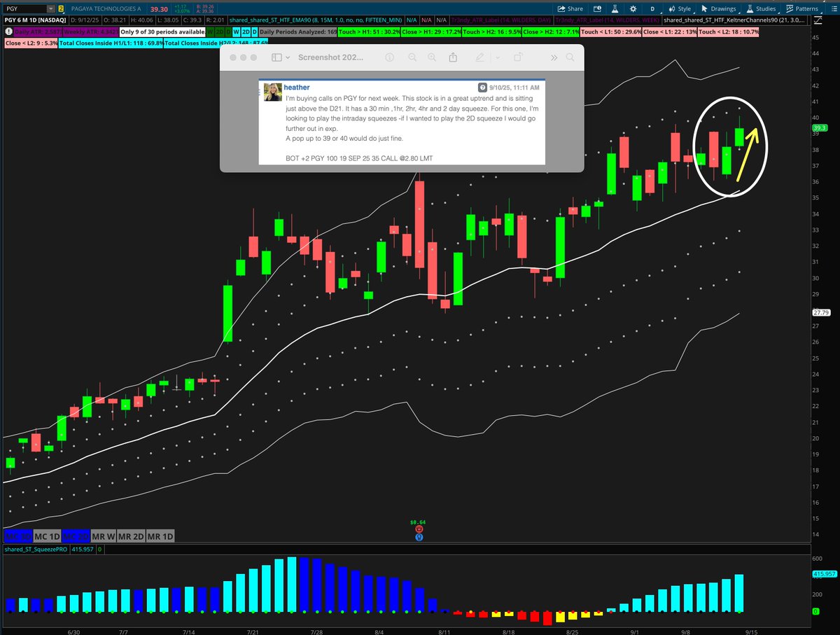Open the Drawings menu
The width and height of the screenshot is (840, 635).
[719, 8]
